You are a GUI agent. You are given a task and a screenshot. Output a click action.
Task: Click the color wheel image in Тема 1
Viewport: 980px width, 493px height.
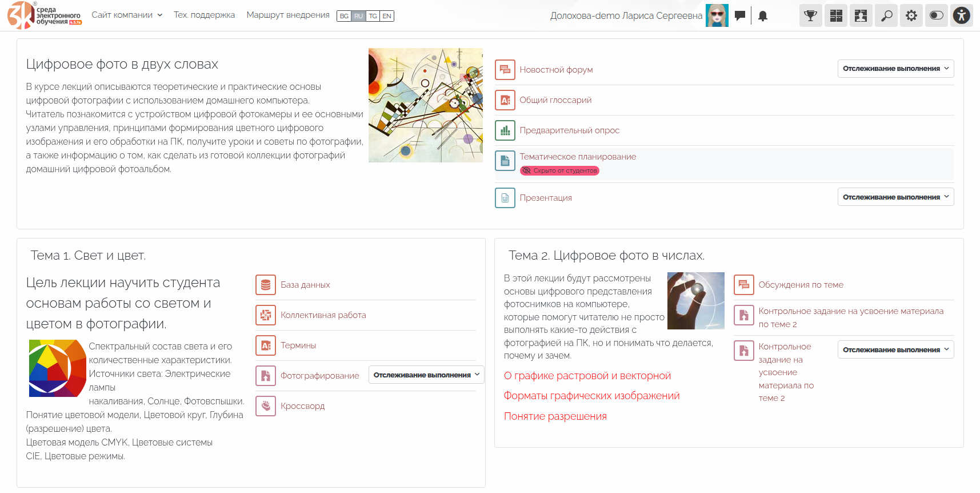tap(57, 368)
